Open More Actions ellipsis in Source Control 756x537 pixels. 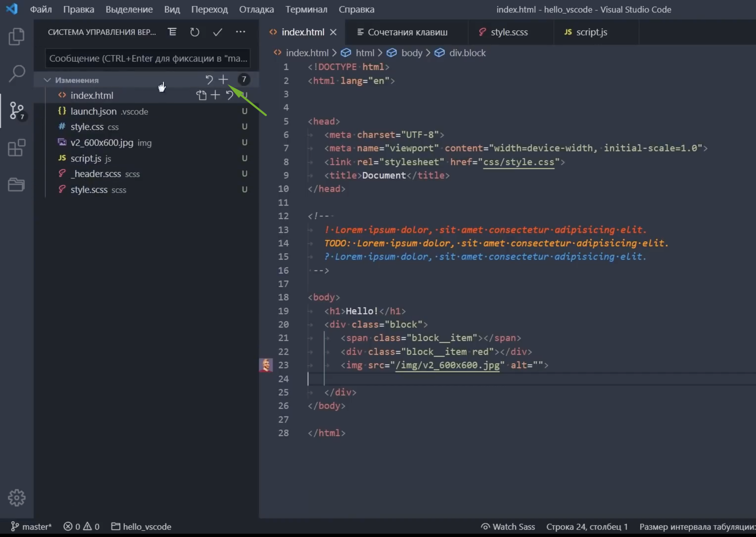(x=240, y=32)
